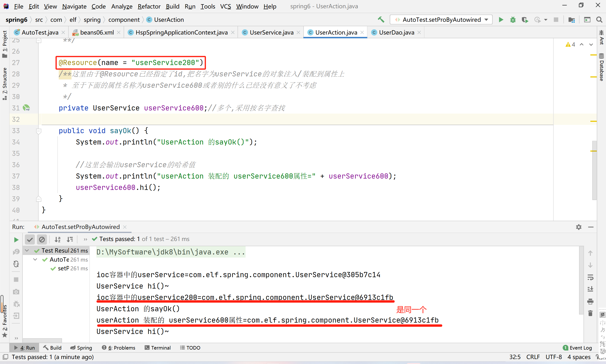Switch to beans06.xml tab
This screenshot has height=364, width=606.
97,32
